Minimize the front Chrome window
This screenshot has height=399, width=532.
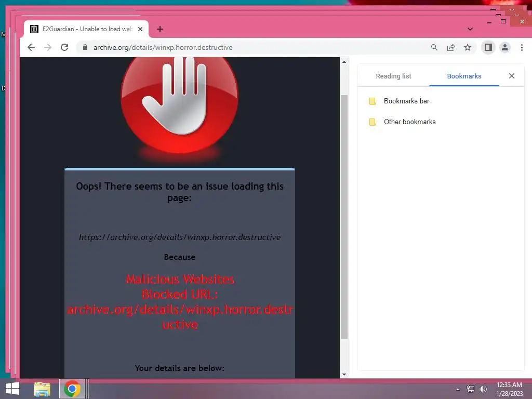(x=489, y=22)
